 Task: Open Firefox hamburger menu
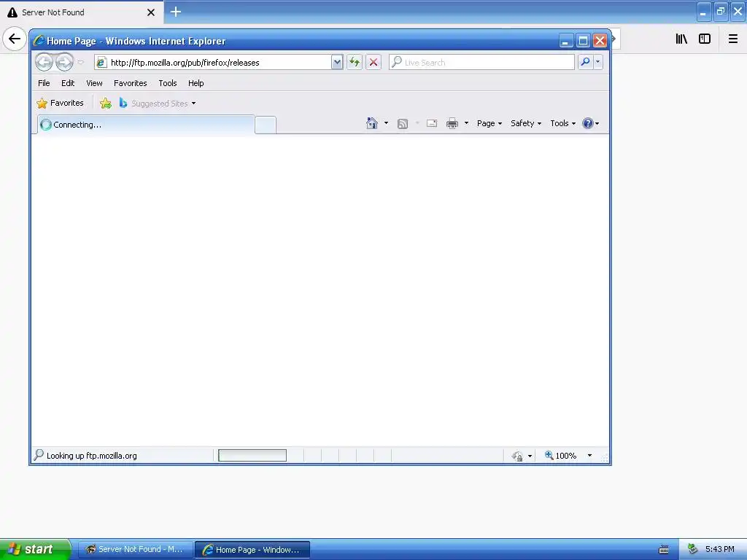733,39
